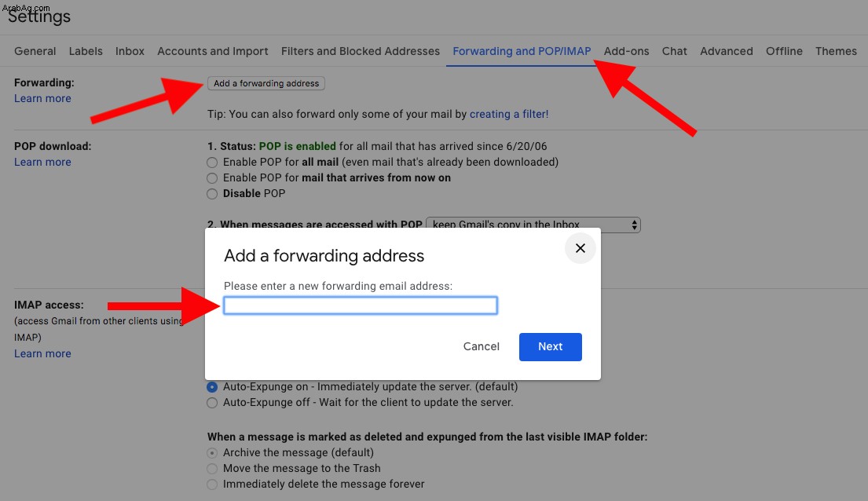Select Auto-Expunge on radio button
868x501 pixels.
pos(212,387)
